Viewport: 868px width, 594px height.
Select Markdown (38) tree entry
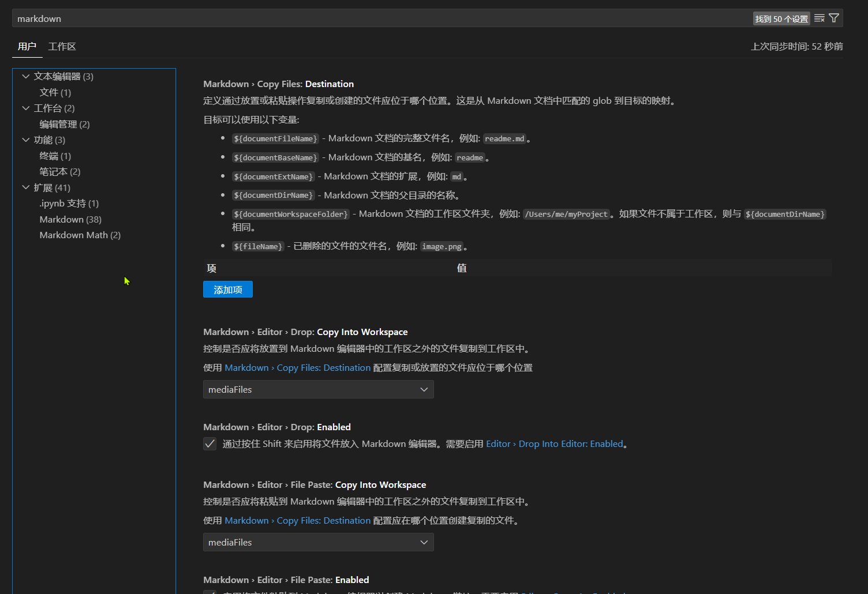[70, 219]
